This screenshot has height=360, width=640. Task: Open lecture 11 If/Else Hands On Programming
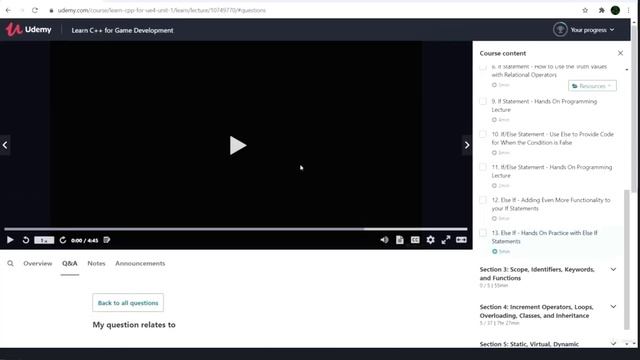coord(552,171)
